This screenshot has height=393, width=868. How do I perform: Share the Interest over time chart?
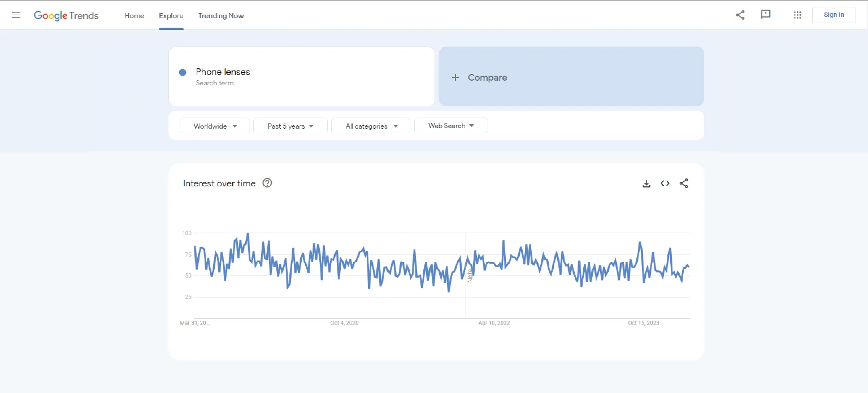coord(684,184)
